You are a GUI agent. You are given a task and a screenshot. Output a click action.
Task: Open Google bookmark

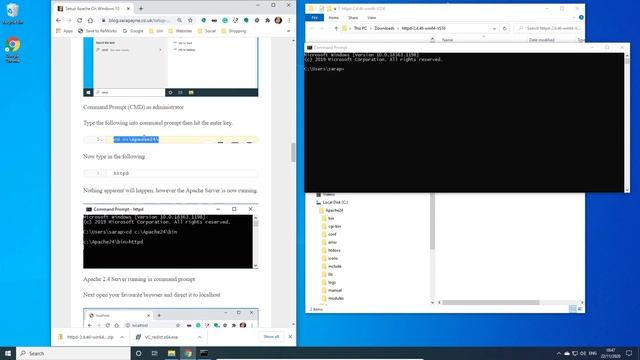[x=133, y=31]
